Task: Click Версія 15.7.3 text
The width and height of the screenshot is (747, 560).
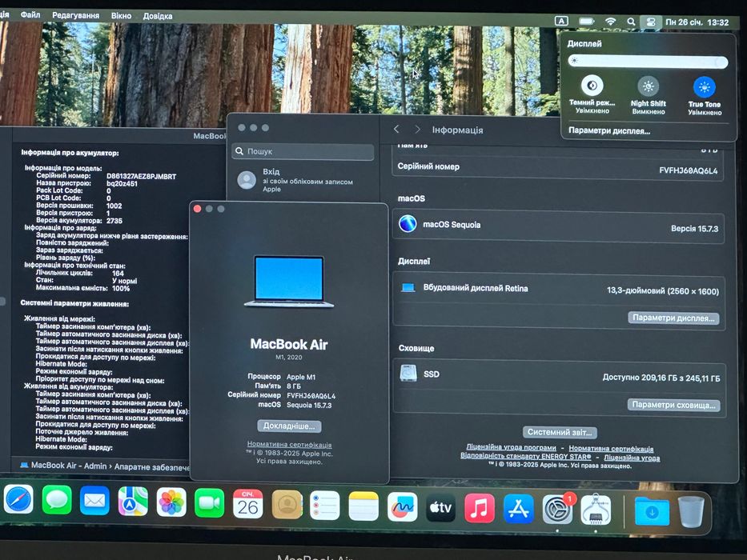Action: coord(694,229)
